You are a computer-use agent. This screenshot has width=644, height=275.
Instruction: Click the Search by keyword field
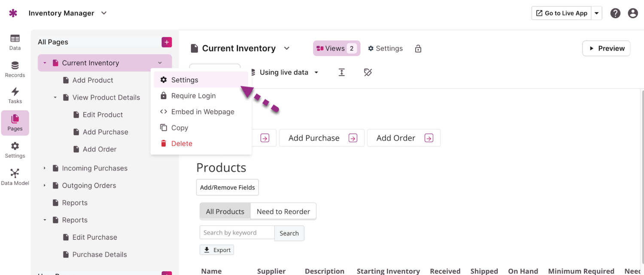point(237,233)
